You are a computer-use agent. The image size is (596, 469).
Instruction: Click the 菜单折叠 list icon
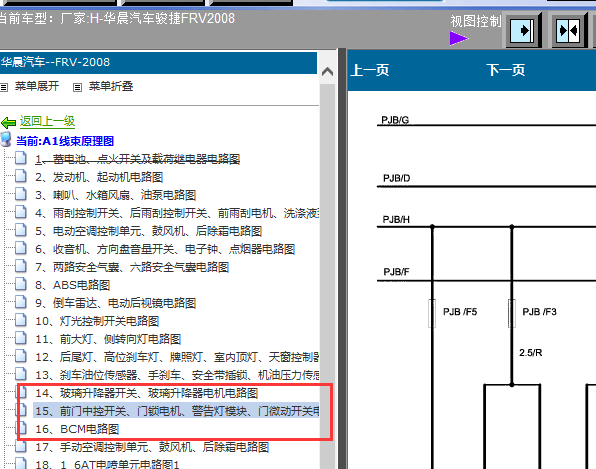tap(77, 87)
